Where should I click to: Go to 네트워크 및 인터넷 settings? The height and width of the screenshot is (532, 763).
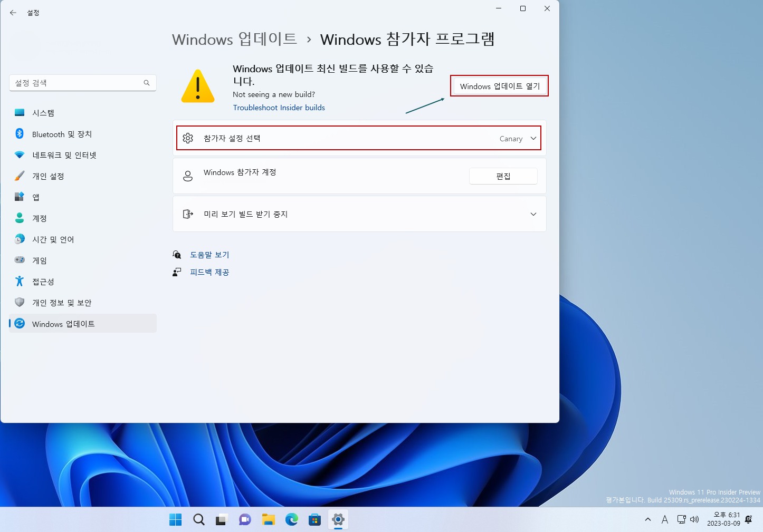(x=83, y=155)
